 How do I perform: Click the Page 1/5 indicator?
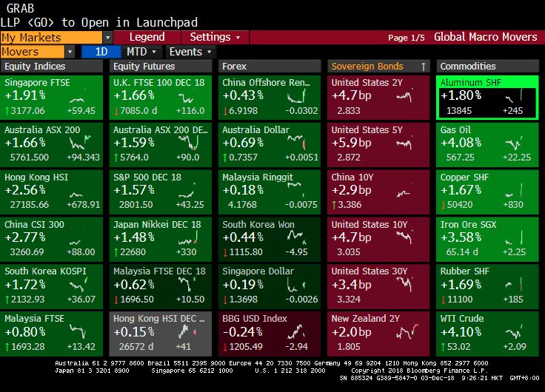coord(407,38)
